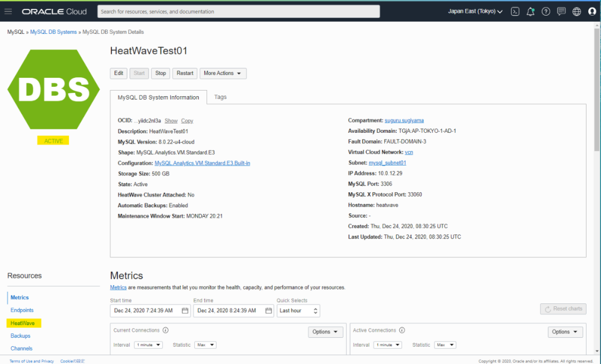The image size is (601, 364).
Task: Open Options for Current Connections chart
Action: [x=325, y=332]
